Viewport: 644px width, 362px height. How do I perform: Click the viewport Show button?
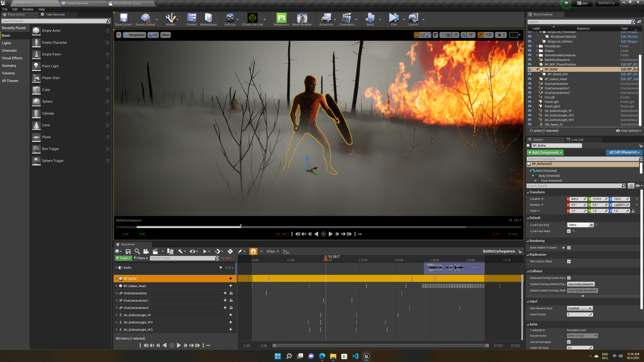(x=165, y=35)
